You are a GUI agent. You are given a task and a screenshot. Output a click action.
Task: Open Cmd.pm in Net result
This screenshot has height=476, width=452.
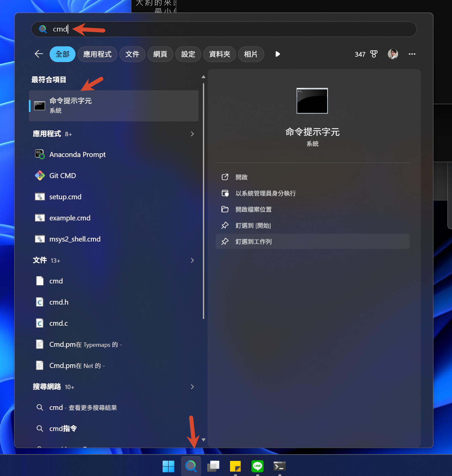114,366
